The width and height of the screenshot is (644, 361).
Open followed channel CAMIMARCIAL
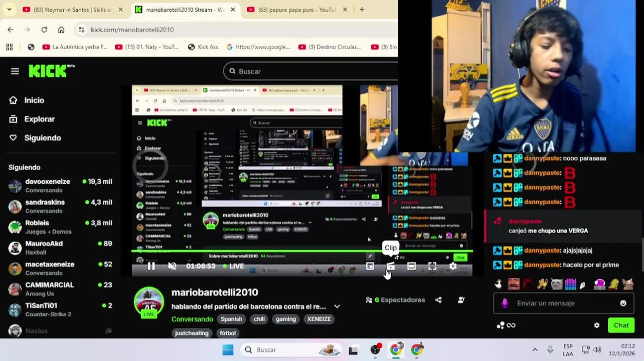pos(60,289)
